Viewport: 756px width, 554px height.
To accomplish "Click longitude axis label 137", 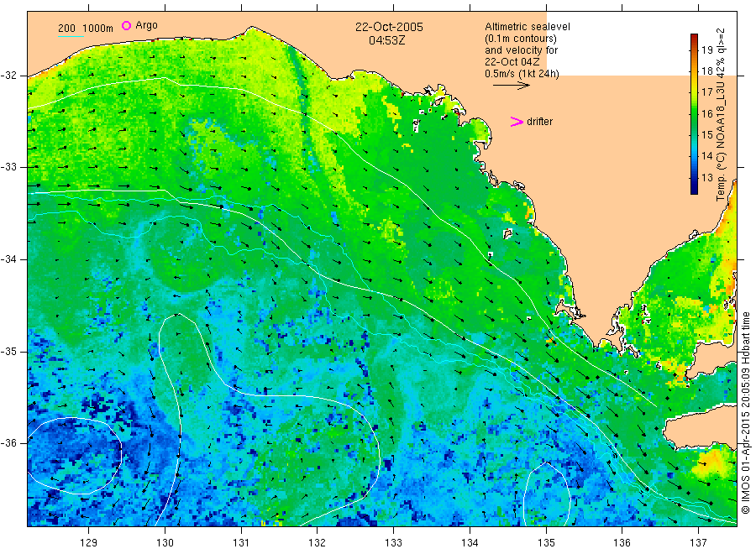I will (x=698, y=543).
